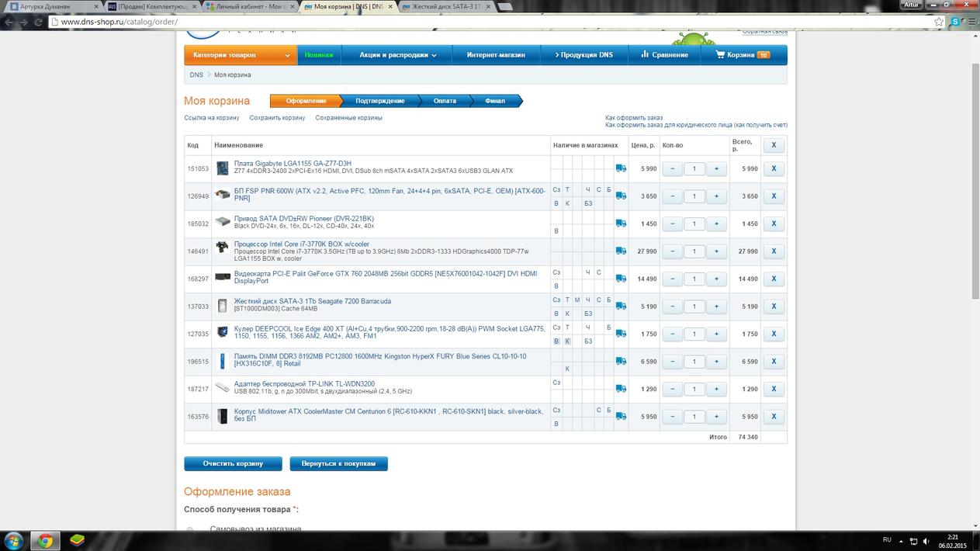The width and height of the screenshot is (980, 551).
Task: Open the Корзина cart icon in the navigation bar
Action: click(x=720, y=54)
